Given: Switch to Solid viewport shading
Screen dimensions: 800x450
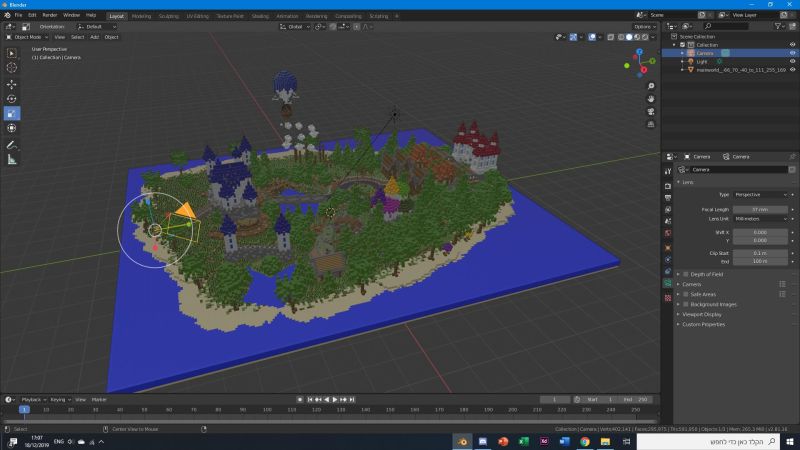Looking at the screenshot, I should (629, 37).
